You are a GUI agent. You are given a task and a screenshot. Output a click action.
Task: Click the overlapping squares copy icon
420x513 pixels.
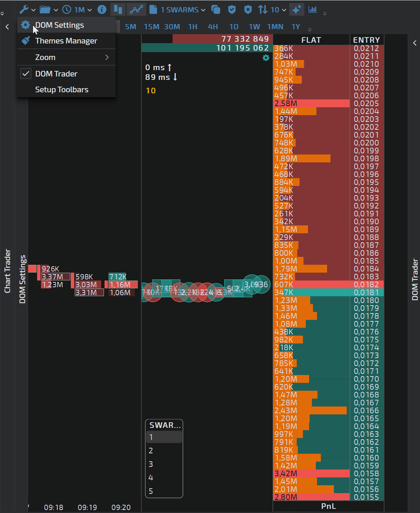click(x=216, y=10)
